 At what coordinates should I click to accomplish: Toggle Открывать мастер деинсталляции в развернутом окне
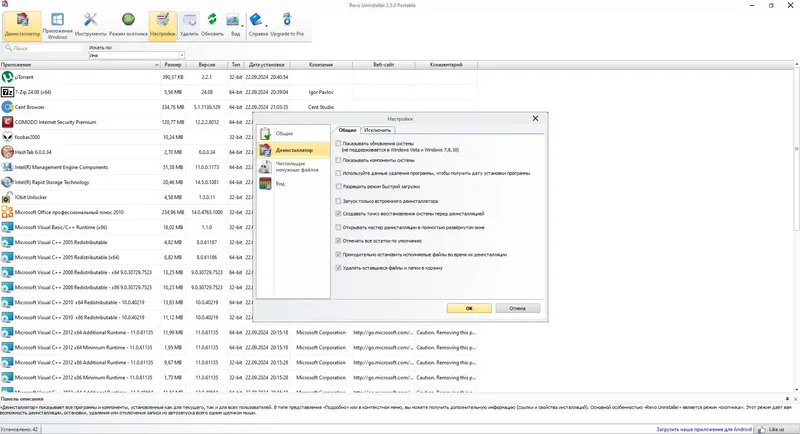click(x=338, y=227)
